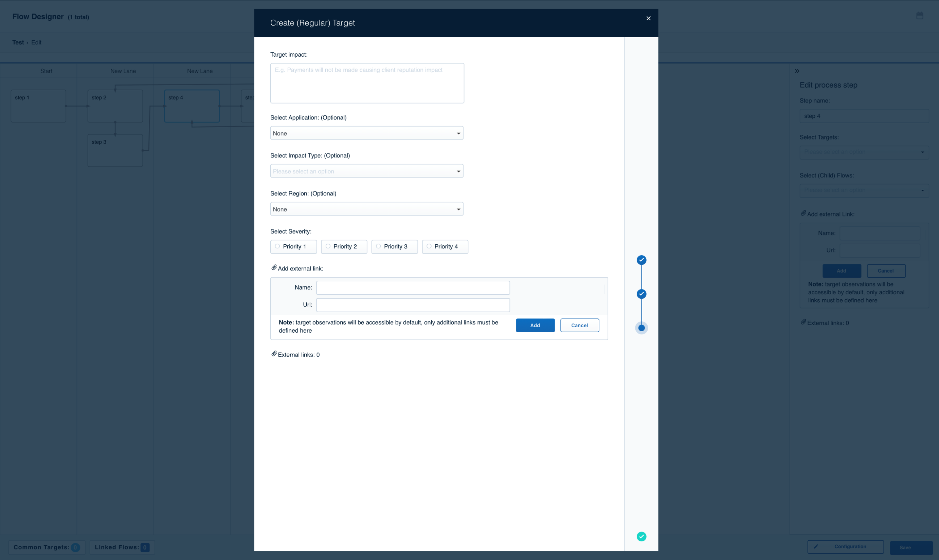Image resolution: width=939 pixels, height=560 pixels.
Task: Open the Select Application dropdown
Action: [x=367, y=133]
